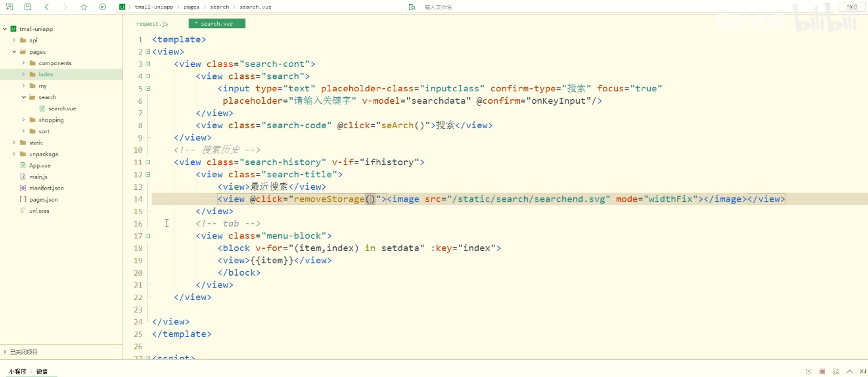
Task: Expand the 已关闭项目 section
Action: (x=5, y=352)
